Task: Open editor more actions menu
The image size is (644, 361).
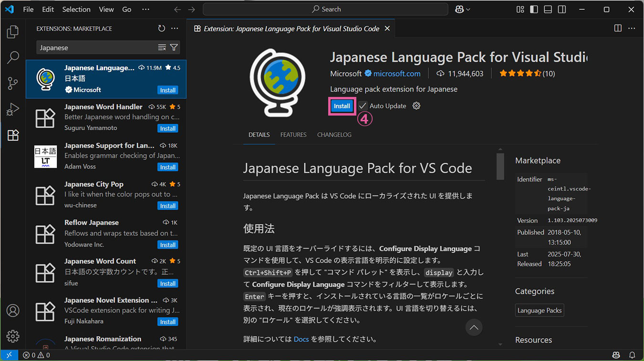Action: coord(632,28)
